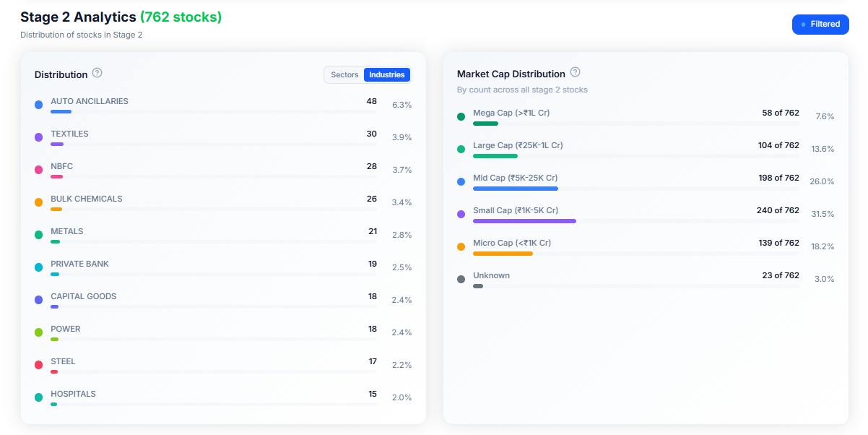Click the AUTO ANCILLARIES count 48
The image size is (868, 435).
(x=371, y=101)
